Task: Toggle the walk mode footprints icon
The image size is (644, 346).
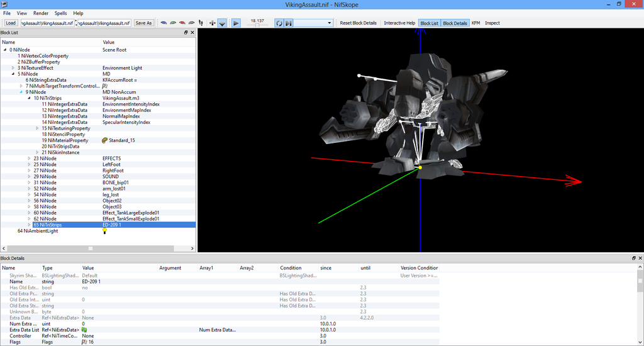Action: point(201,23)
